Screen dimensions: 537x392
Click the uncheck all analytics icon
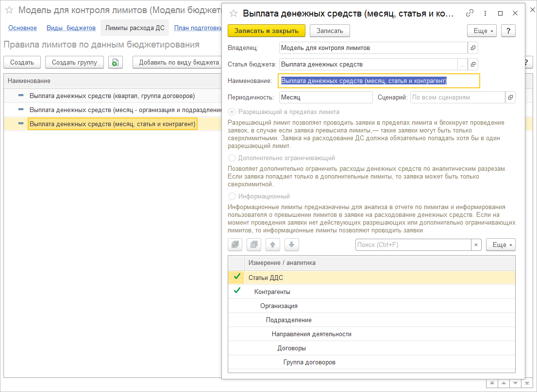254,245
